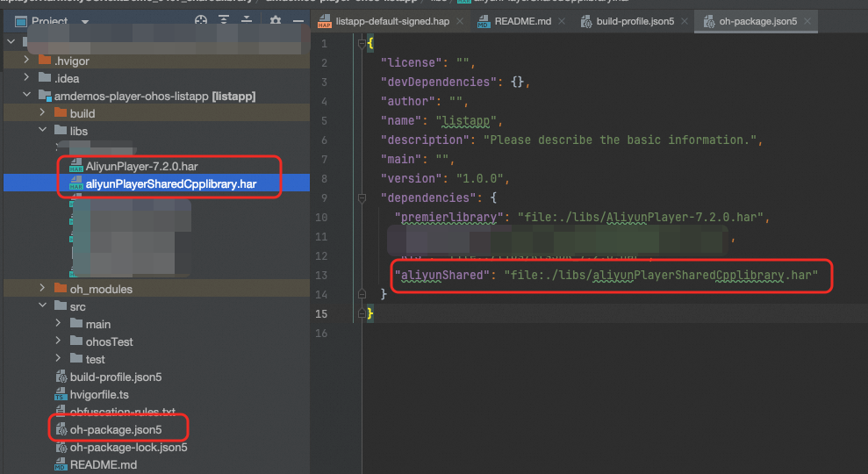Click fold end marker on line 14

point(362,294)
